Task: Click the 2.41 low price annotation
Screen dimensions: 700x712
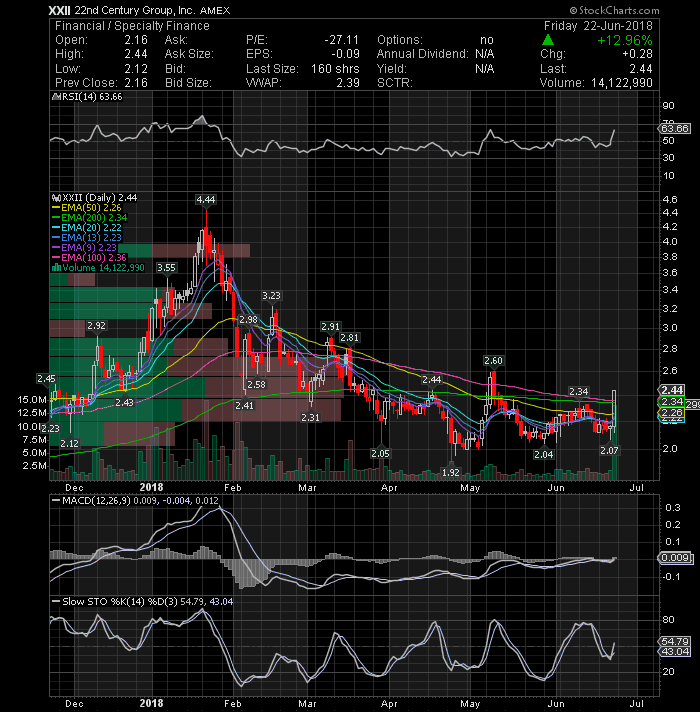Action: (x=244, y=405)
